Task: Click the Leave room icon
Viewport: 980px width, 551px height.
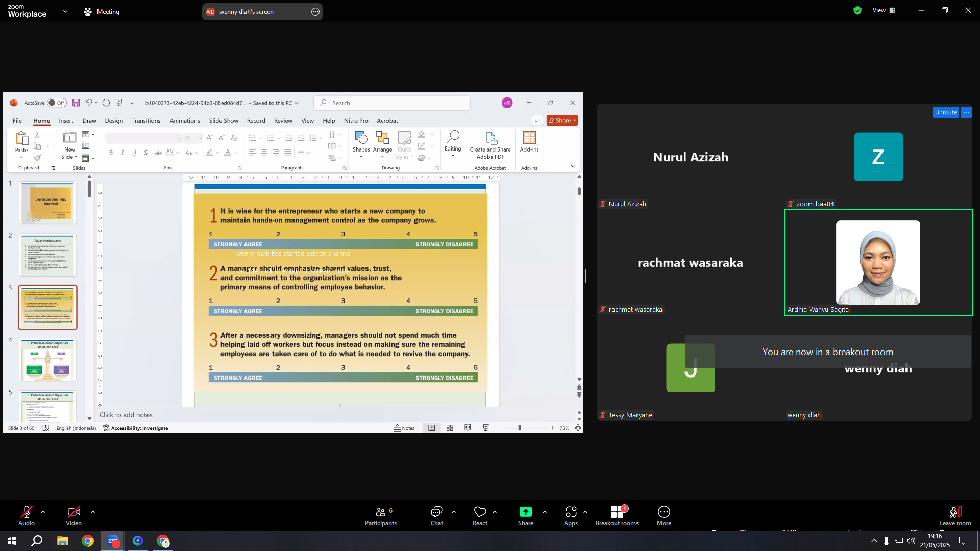Action: coord(955,512)
